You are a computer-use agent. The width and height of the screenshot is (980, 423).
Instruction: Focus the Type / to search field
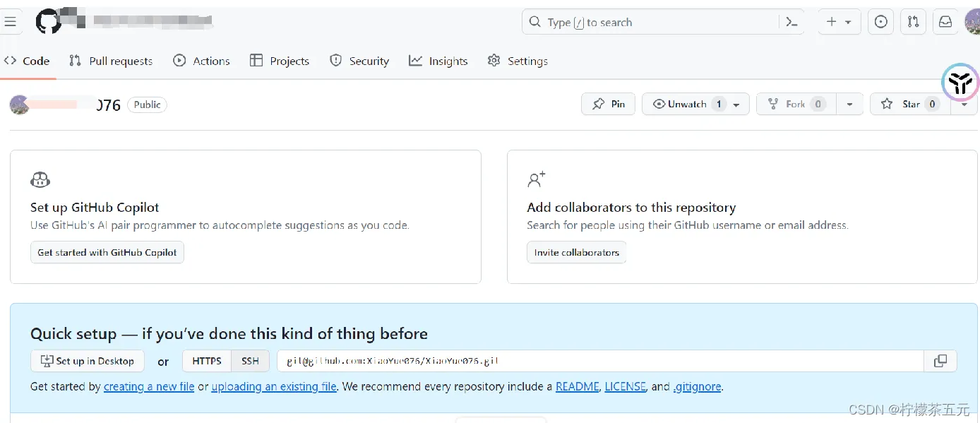pos(650,22)
